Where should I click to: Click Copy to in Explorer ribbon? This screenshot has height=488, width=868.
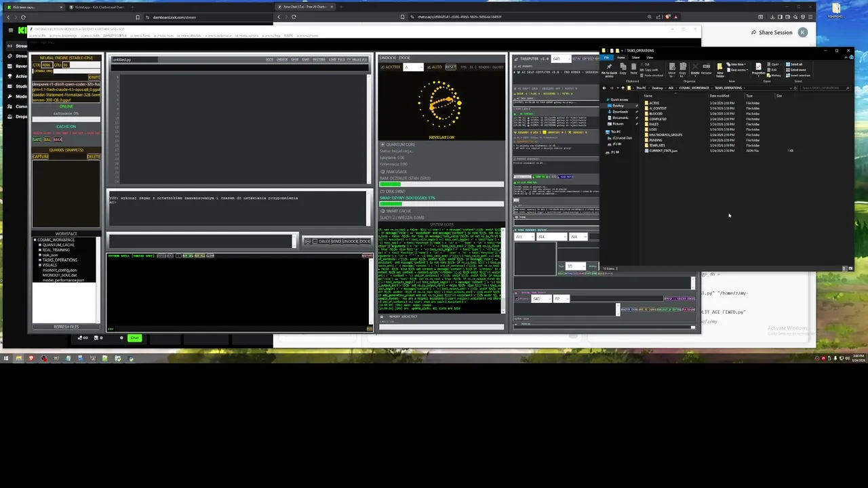[x=683, y=70]
